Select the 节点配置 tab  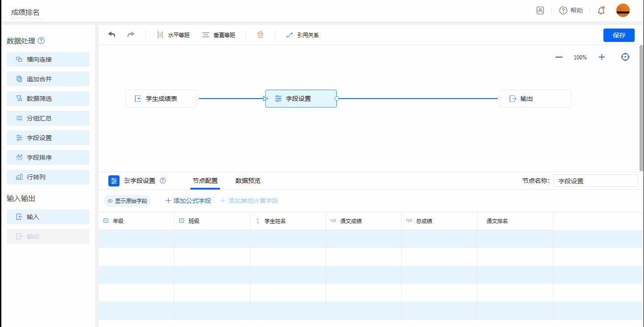205,181
